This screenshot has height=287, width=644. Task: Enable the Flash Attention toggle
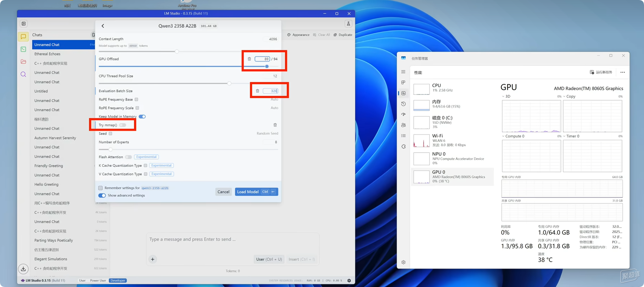click(128, 157)
